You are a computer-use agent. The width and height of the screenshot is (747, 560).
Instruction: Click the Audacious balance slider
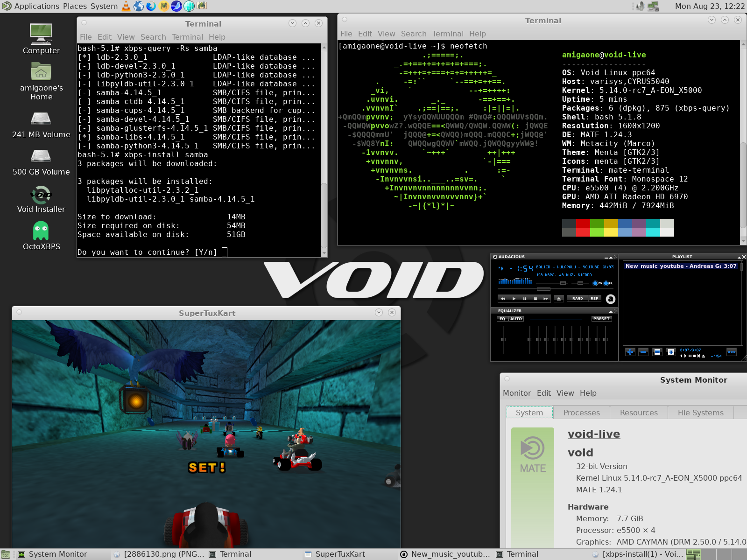click(x=580, y=283)
